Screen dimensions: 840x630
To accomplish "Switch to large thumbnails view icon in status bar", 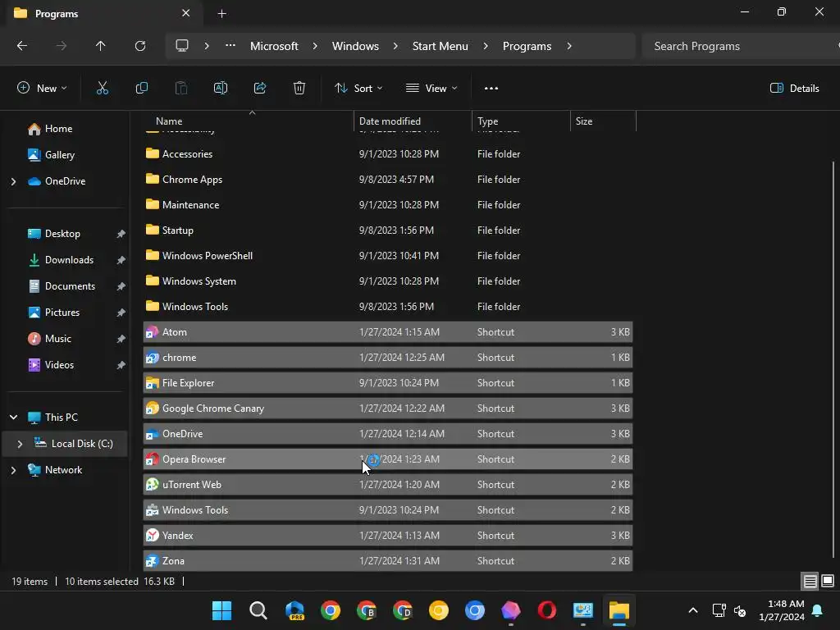I will point(828,582).
